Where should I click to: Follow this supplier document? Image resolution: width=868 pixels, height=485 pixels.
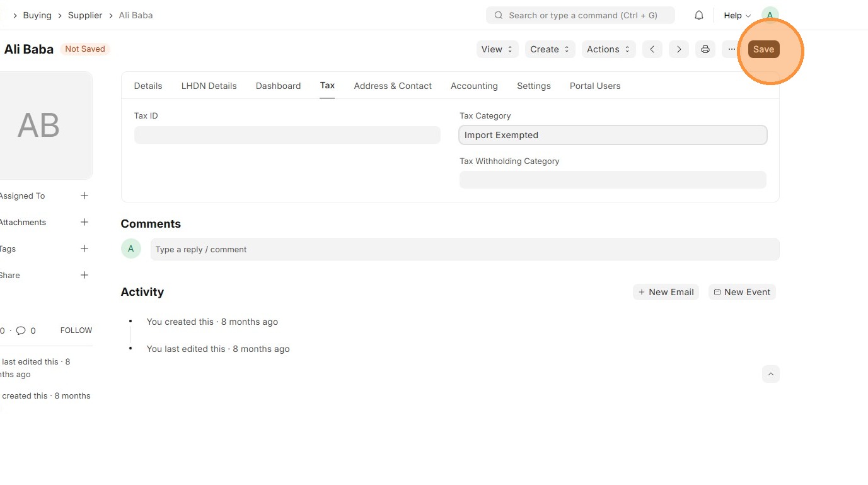click(x=76, y=330)
